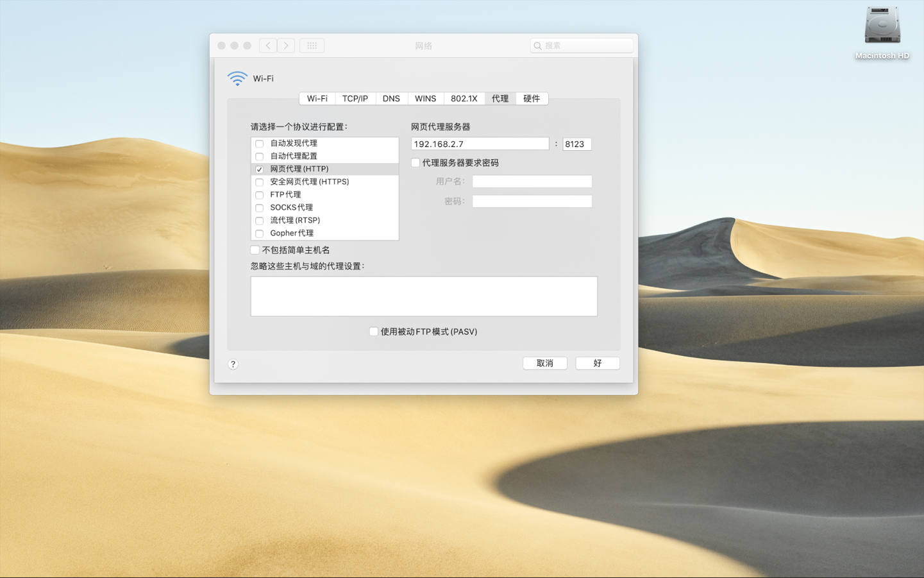Switch to the DNS tab
Screen dimensions: 924x578
[391, 98]
